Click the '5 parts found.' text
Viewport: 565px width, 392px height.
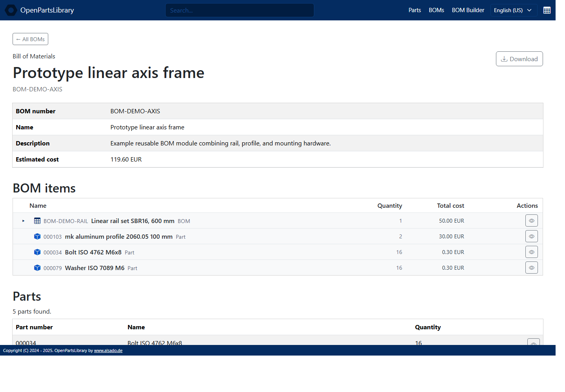32,312
